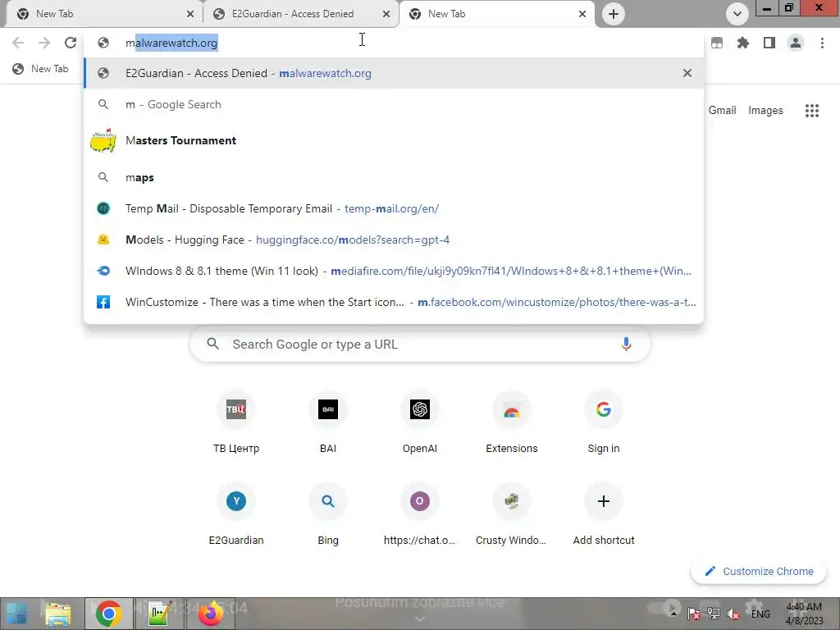Click the muted volume tray icon
The height and width of the screenshot is (630, 840).
[733, 614]
